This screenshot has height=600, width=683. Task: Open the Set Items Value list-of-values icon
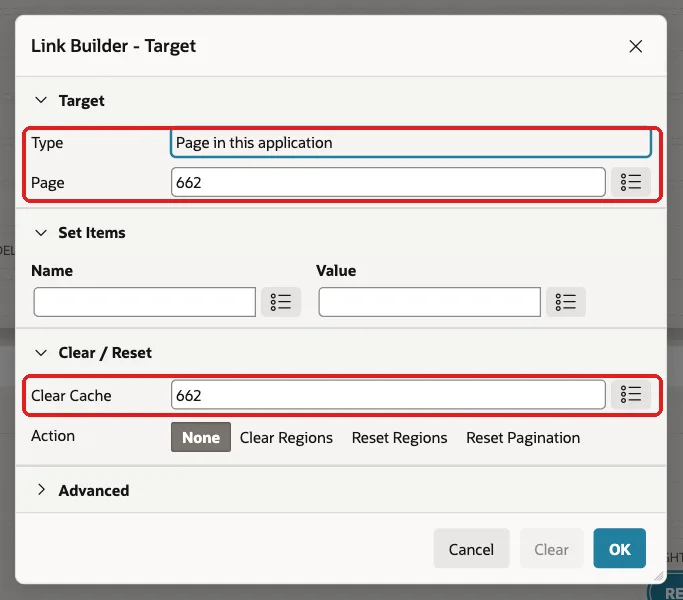(x=565, y=302)
